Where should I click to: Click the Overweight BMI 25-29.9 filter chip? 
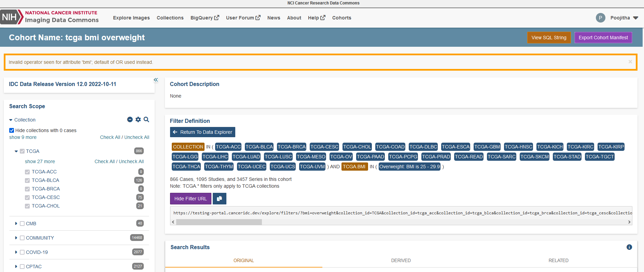tap(410, 167)
